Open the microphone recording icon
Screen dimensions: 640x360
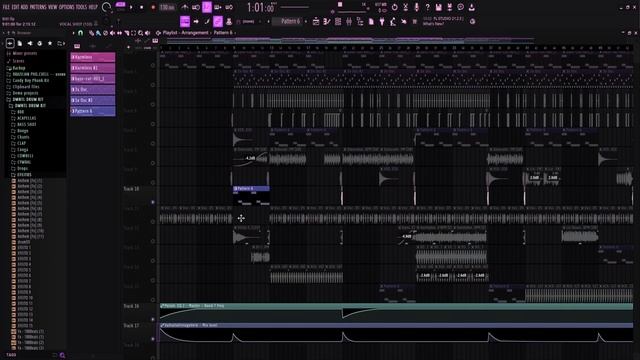coord(416,7)
